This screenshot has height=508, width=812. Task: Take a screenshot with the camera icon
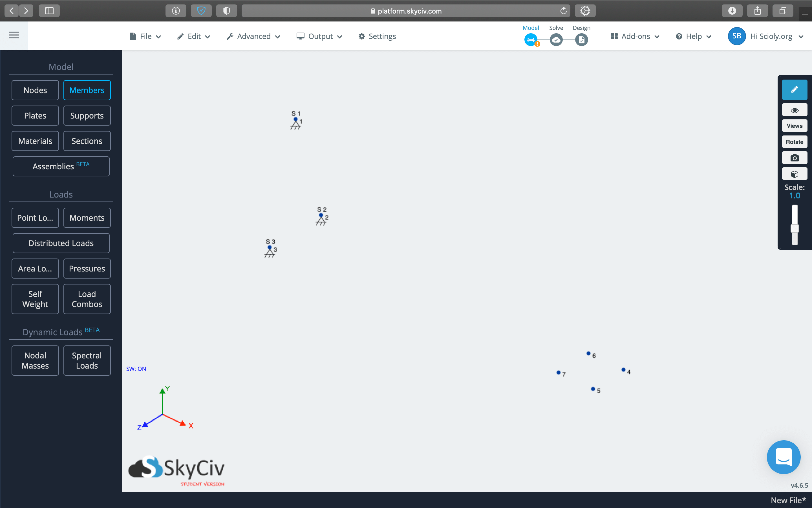[794, 158]
